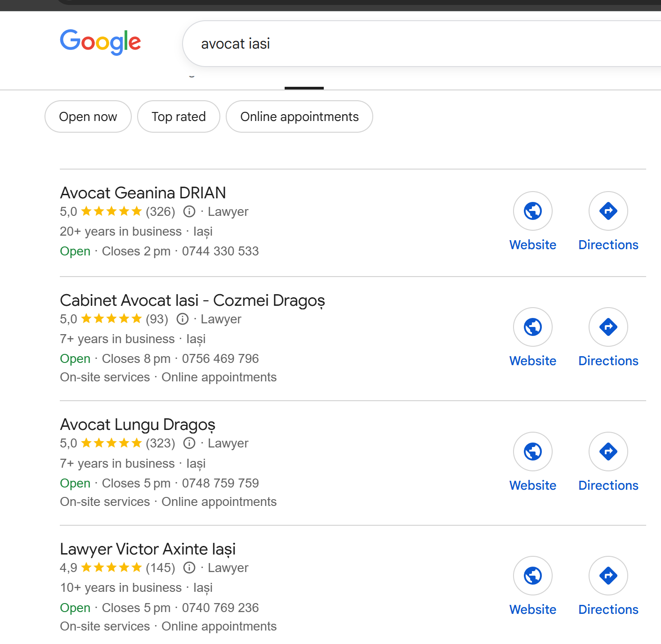Image resolution: width=661 pixels, height=644 pixels.
Task: Open website globe icon for Cozmei Dragoș
Action: 533,327
